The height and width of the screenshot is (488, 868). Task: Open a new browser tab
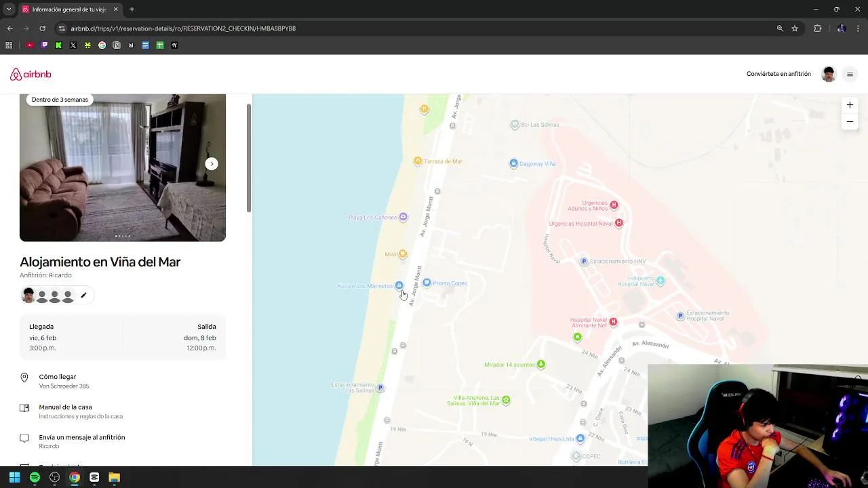(x=132, y=9)
